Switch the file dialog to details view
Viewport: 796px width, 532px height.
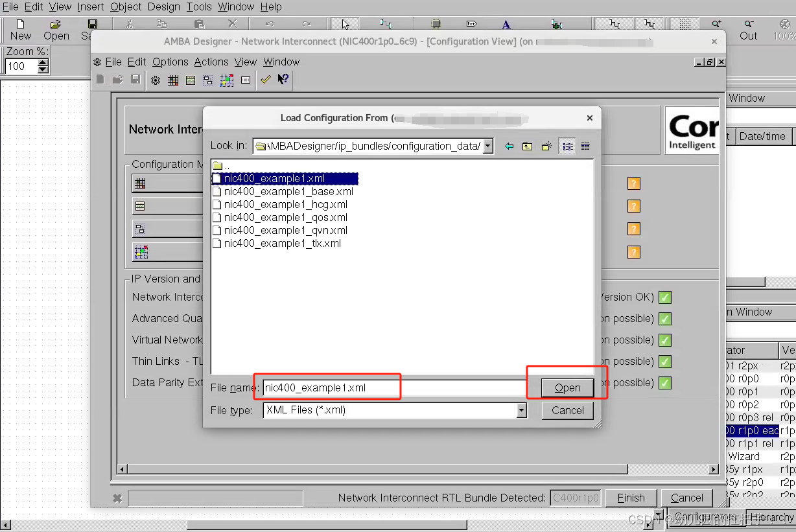pos(585,146)
